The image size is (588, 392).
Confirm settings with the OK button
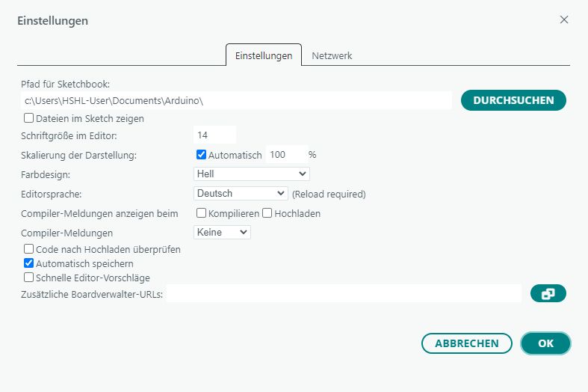(545, 343)
